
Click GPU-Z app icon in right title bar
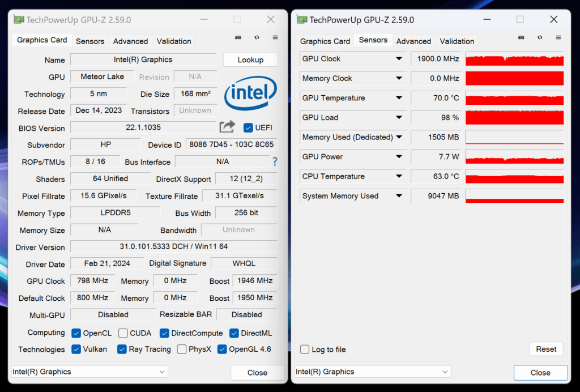302,20
